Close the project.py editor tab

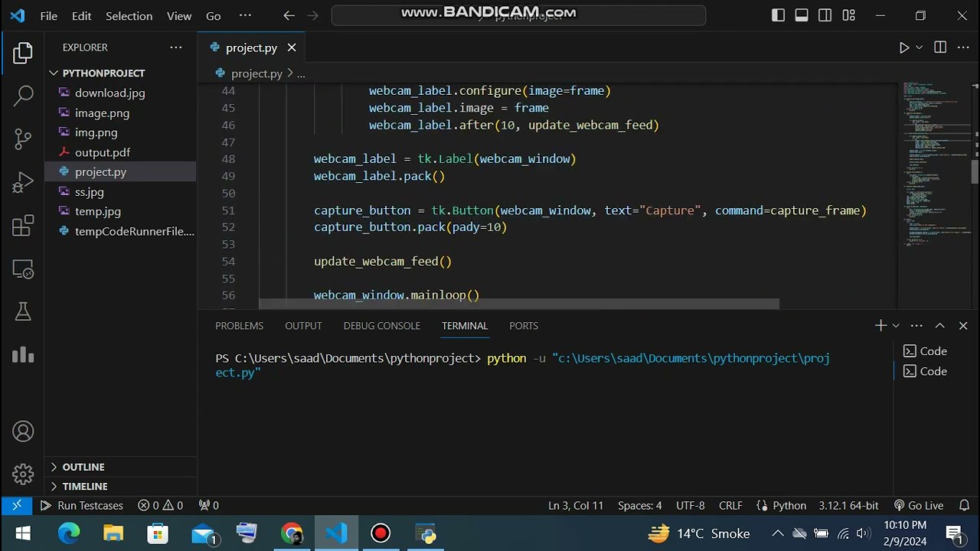tap(292, 47)
